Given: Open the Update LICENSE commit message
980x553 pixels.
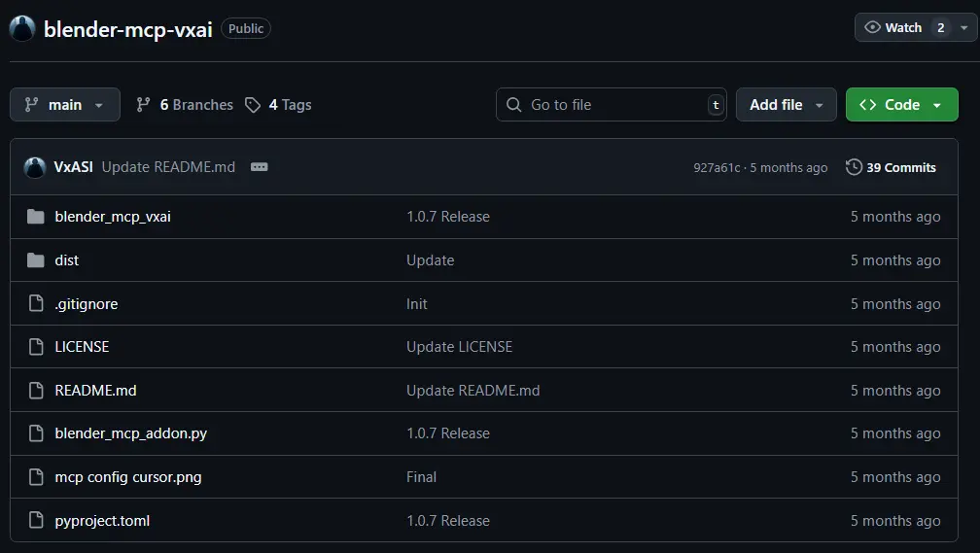Looking at the screenshot, I should click(459, 347).
